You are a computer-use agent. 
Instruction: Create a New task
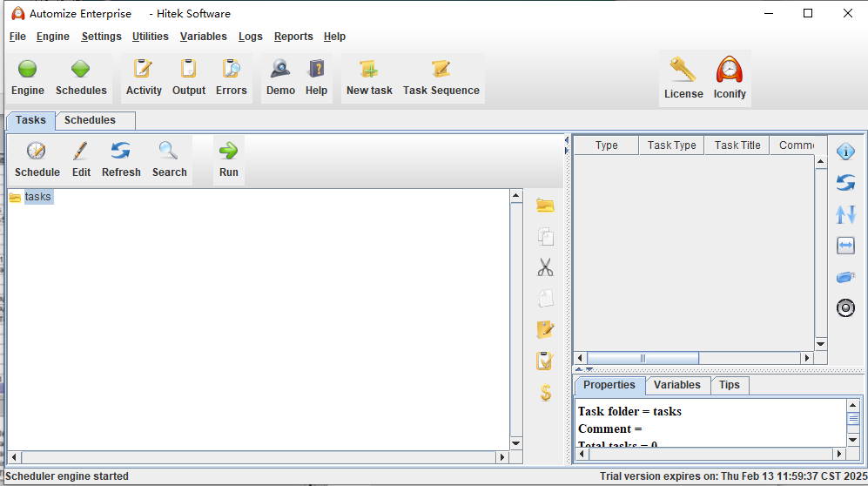coord(369,78)
